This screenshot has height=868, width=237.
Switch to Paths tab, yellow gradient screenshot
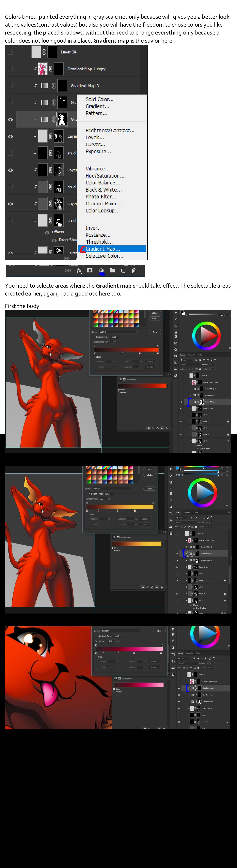click(x=196, y=512)
